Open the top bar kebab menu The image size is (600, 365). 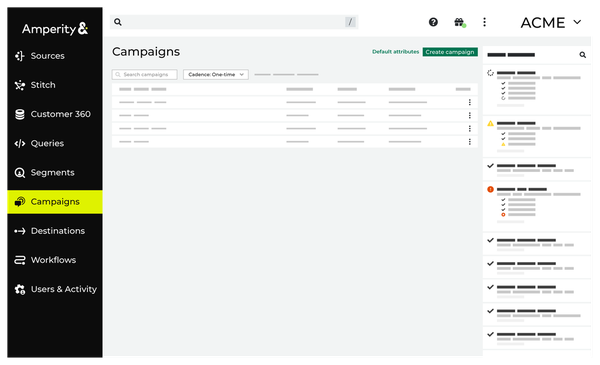(484, 22)
